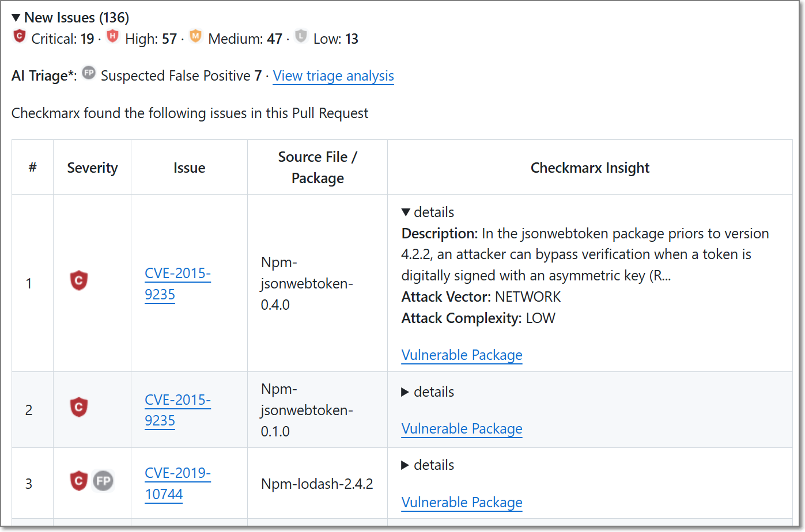The height and width of the screenshot is (532, 805).
Task: Click the Low severity shield icon in summary
Action: (301, 36)
